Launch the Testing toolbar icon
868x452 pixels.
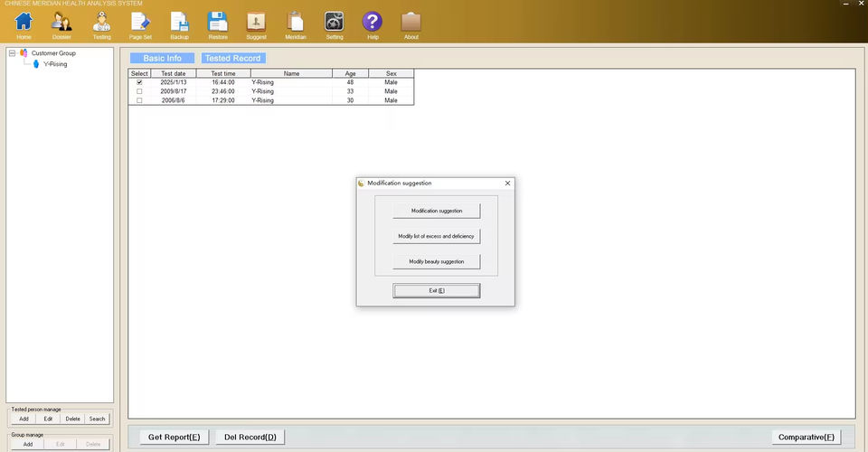pyautogui.click(x=101, y=23)
